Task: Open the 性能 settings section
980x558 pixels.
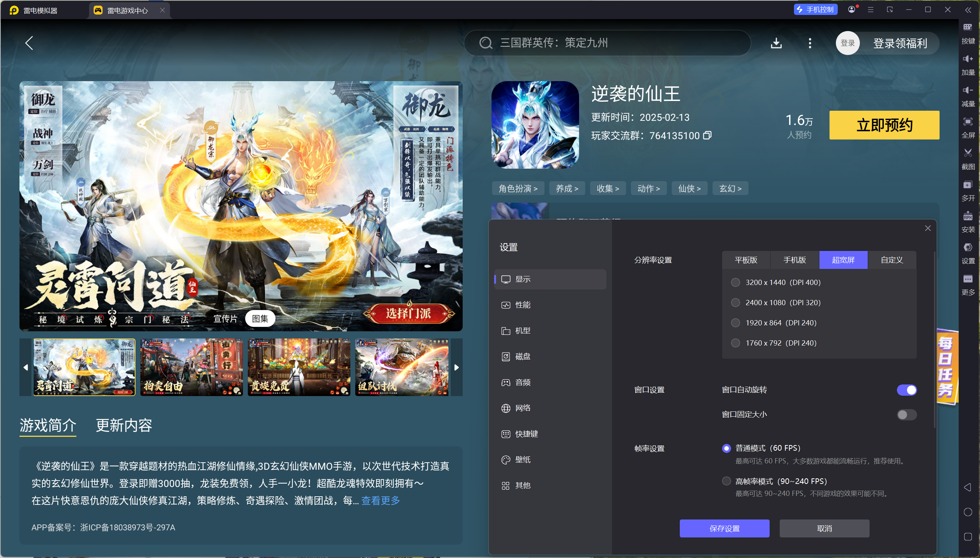Action: coord(523,305)
